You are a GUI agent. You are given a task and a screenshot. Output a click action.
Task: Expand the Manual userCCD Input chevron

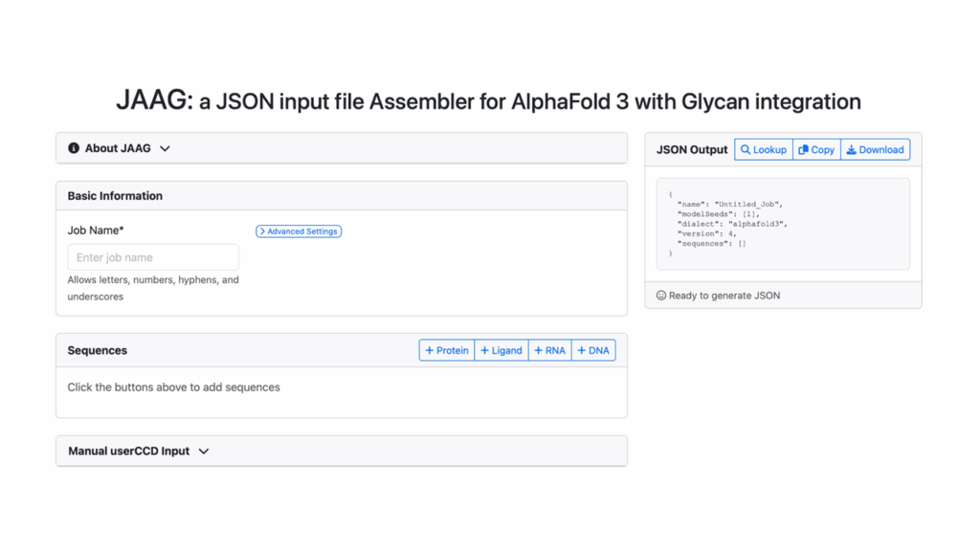coord(204,452)
